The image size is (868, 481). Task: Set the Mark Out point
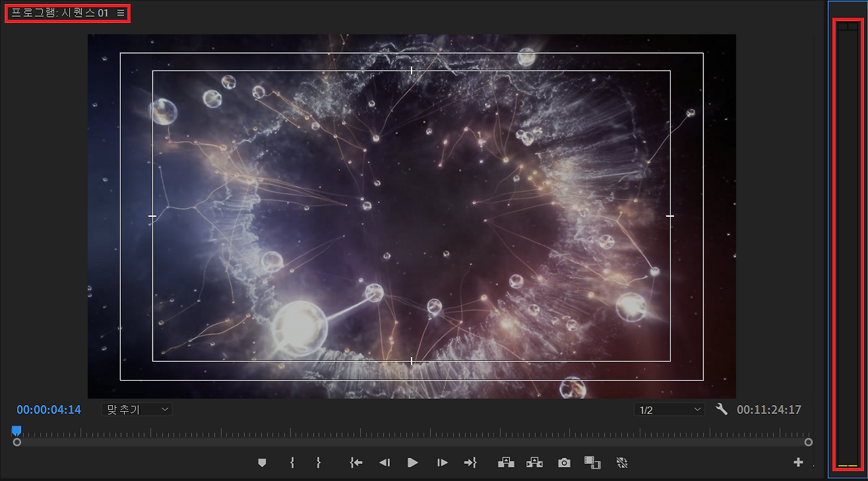click(318, 463)
